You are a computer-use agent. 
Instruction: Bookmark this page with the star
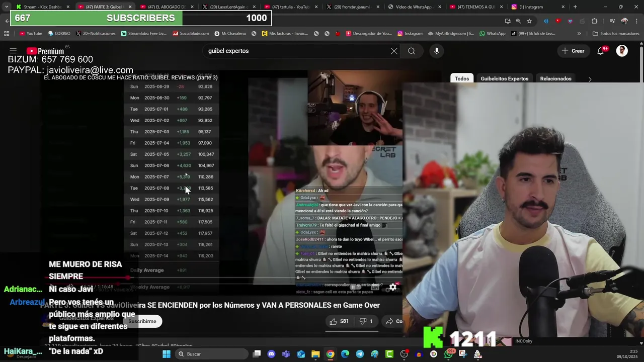pyautogui.click(x=529, y=21)
